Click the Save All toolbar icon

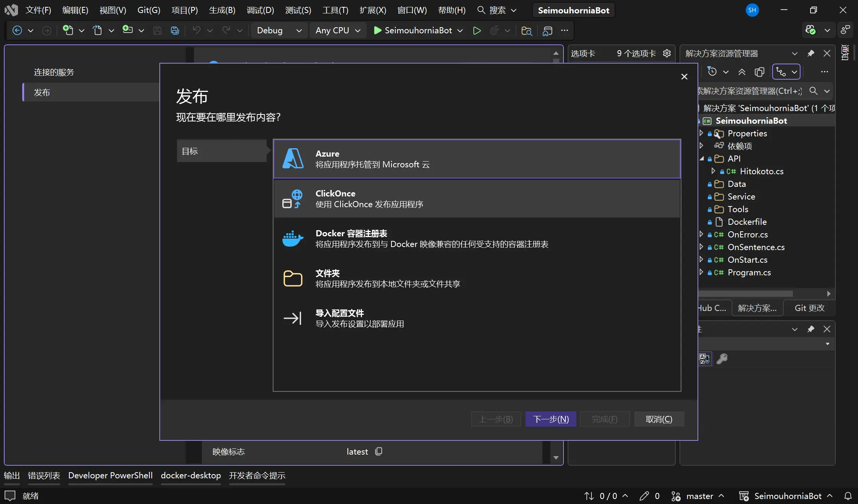175,31
